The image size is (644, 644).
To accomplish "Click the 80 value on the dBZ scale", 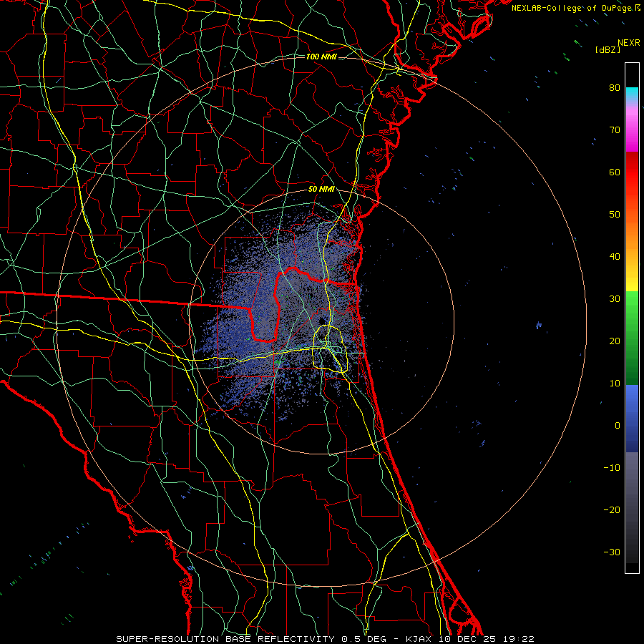I will click(615, 87).
